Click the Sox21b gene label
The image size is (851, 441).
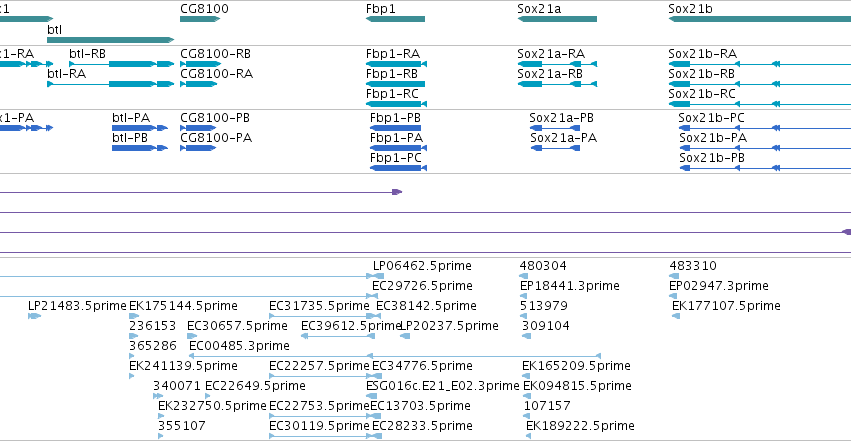(x=690, y=9)
